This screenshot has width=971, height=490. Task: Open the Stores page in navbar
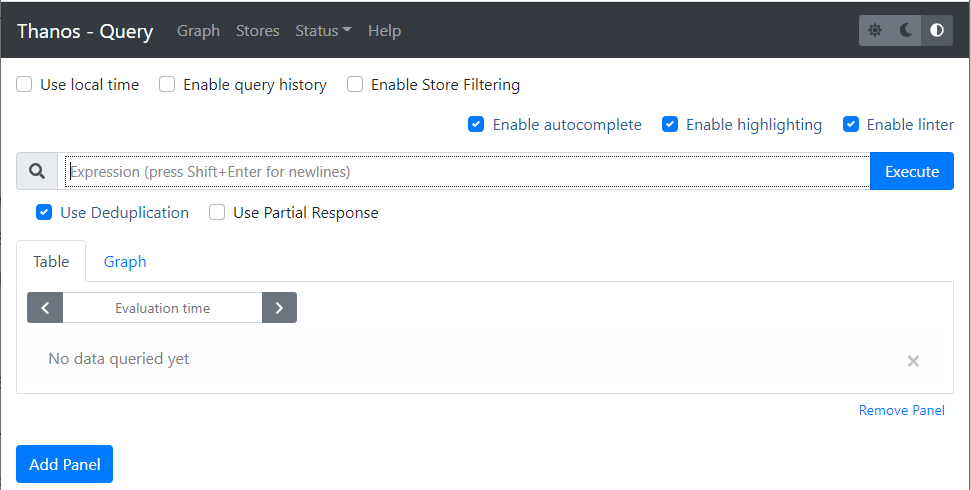point(257,31)
